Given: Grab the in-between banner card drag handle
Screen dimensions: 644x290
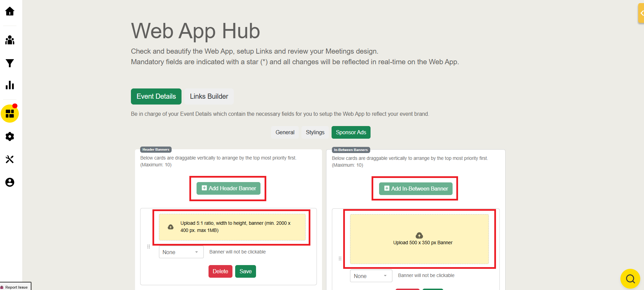Looking at the screenshot, I should pyautogui.click(x=340, y=259).
